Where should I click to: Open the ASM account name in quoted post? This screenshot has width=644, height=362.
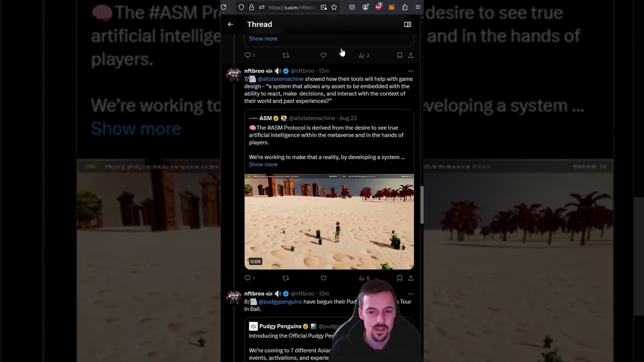coord(266,118)
